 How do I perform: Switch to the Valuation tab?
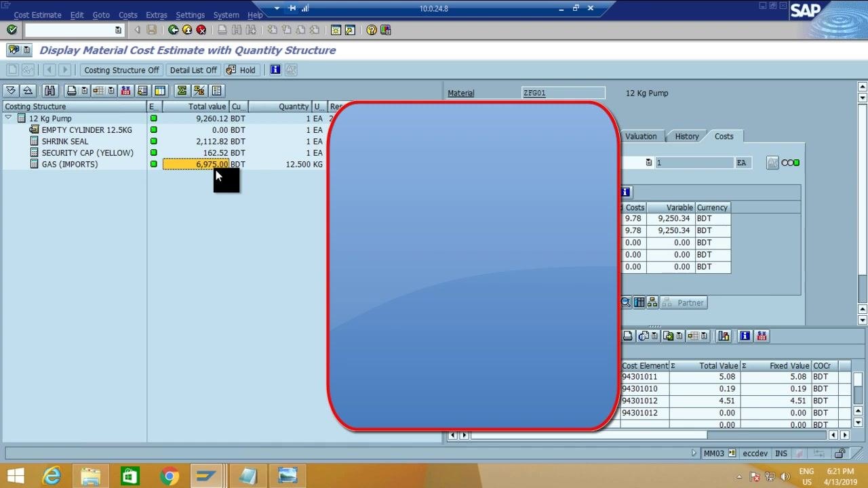641,136
